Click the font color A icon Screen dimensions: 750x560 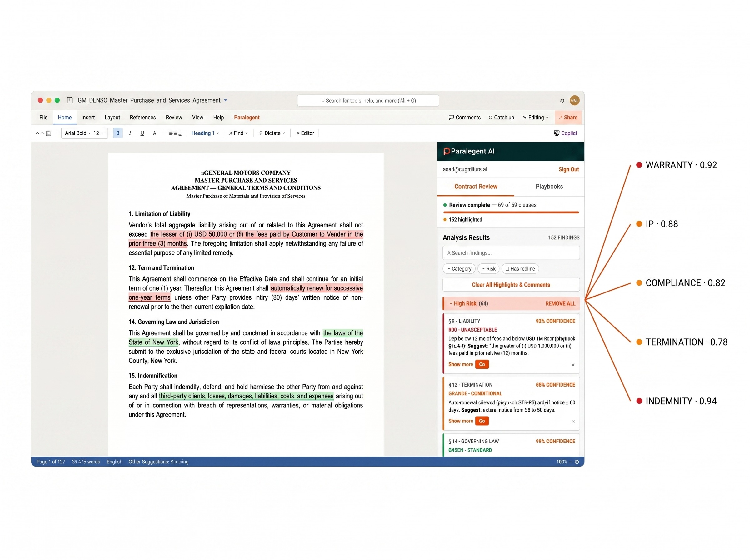[155, 133]
